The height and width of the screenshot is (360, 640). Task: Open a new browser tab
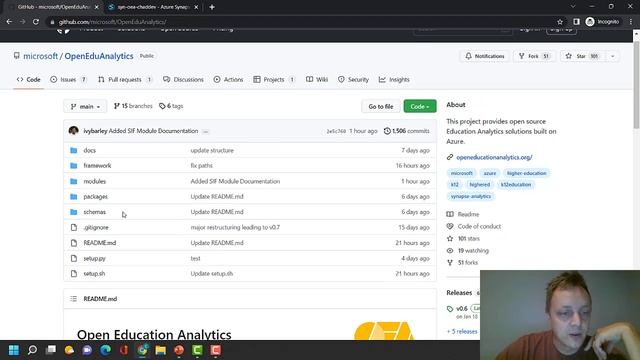click(211, 7)
